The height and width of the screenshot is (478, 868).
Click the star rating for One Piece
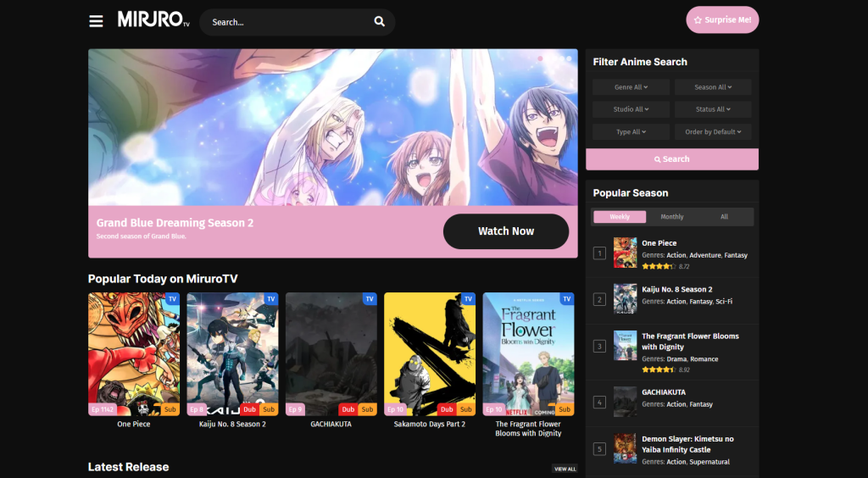[659, 267]
